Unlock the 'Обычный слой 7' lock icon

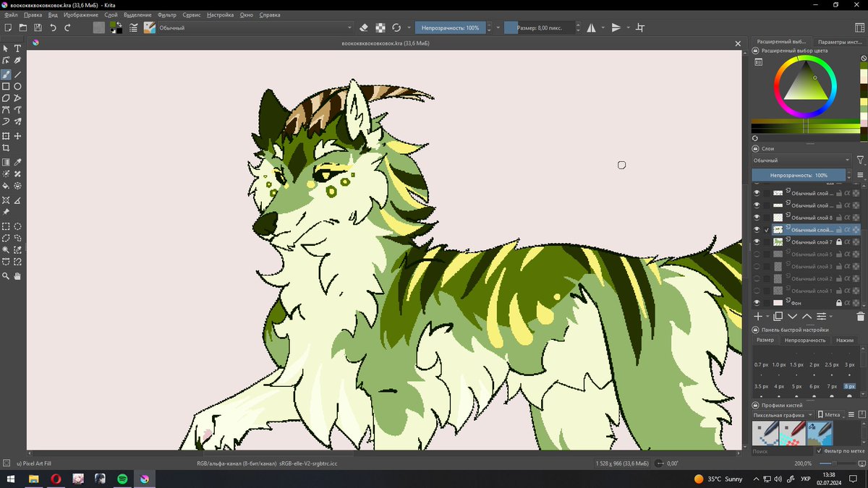click(x=839, y=241)
